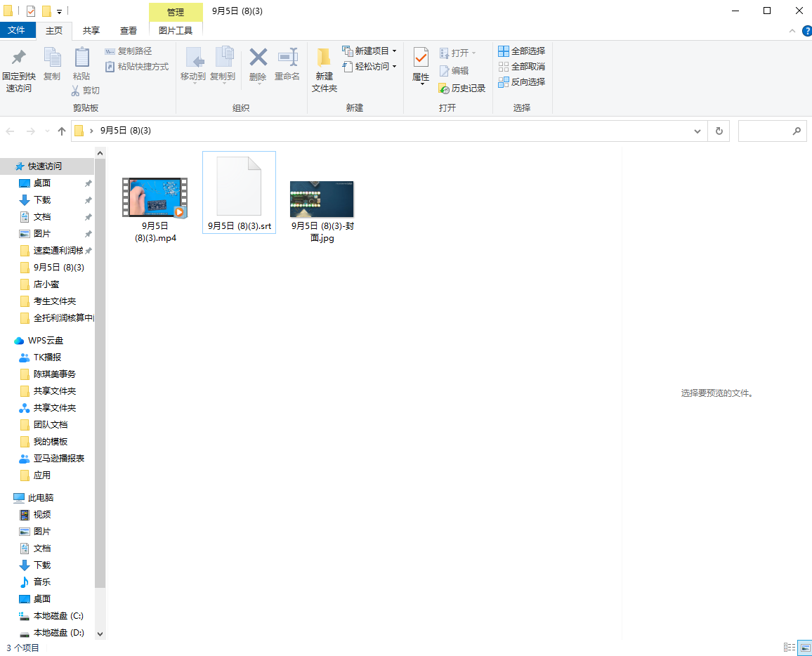Click the Refresh button

[x=719, y=131]
